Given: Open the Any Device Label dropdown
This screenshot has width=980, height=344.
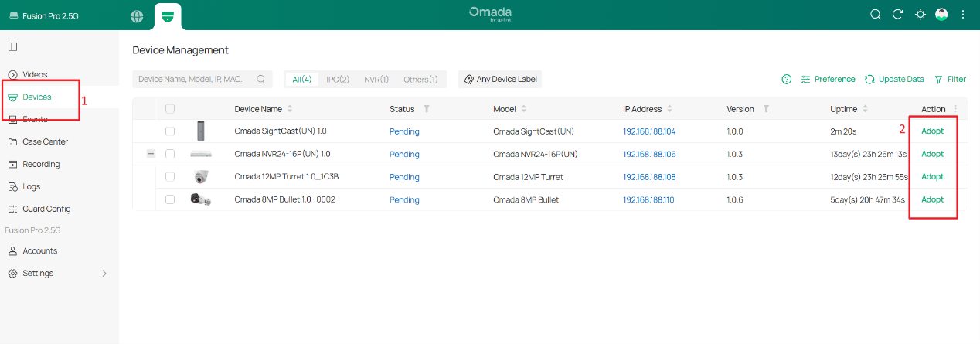Looking at the screenshot, I should (500, 79).
